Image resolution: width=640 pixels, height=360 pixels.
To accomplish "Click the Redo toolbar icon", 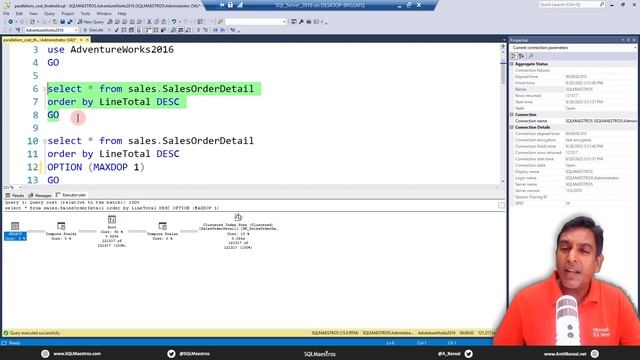I will click(x=186, y=22).
